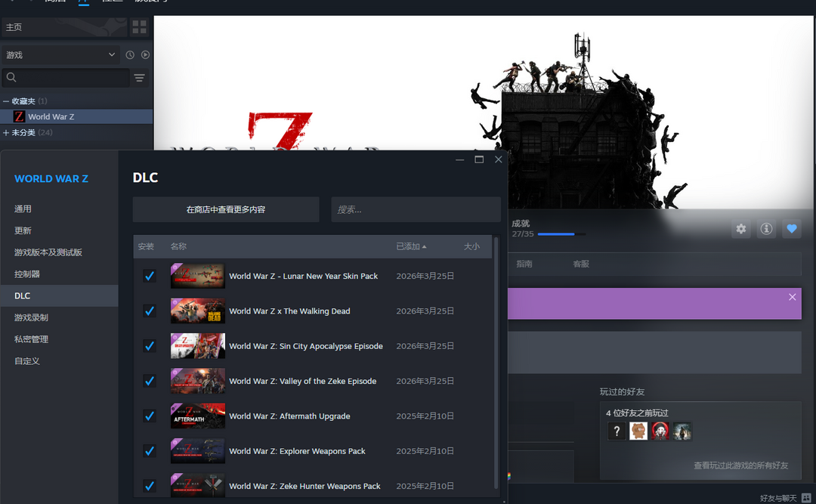Image resolution: width=816 pixels, height=504 pixels.
Task: Open game settings gear icon
Action: 741,229
